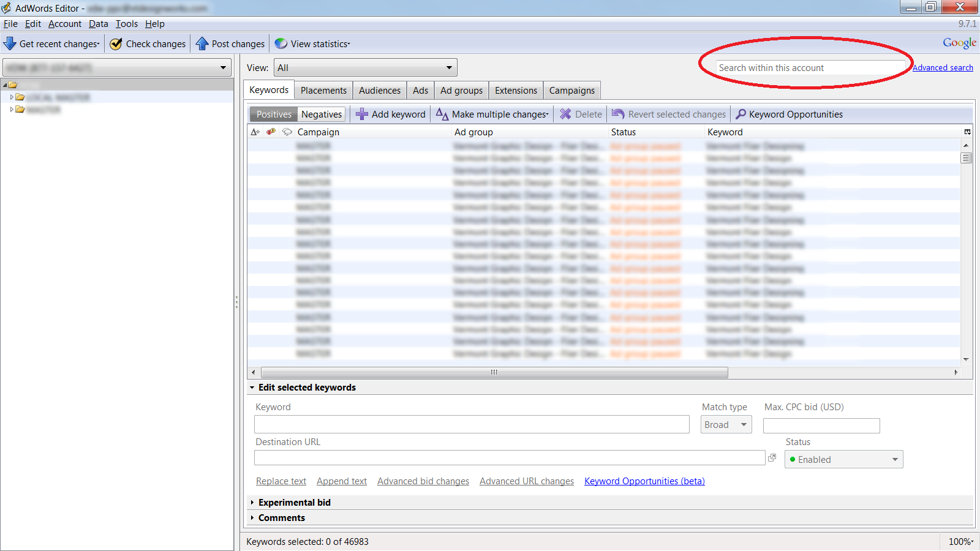
Task: Click the Add keyword plus icon
Action: [362, 114]
